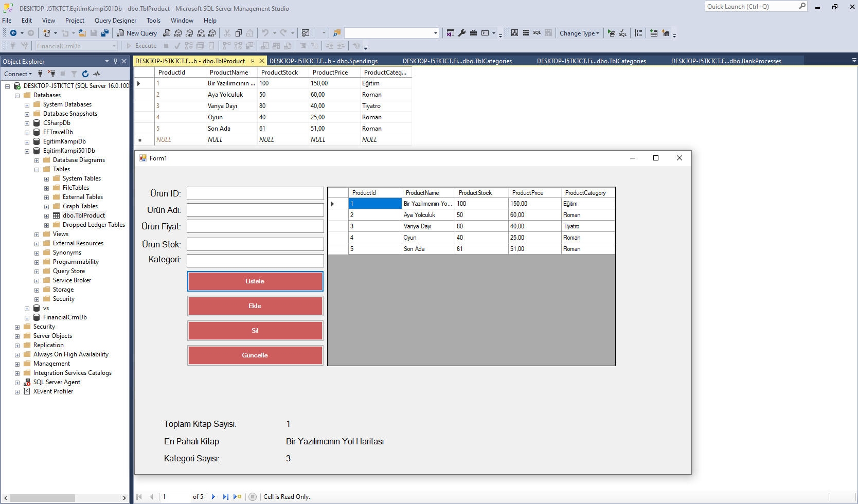Click the DAX query icon

[x=212, y=33]
